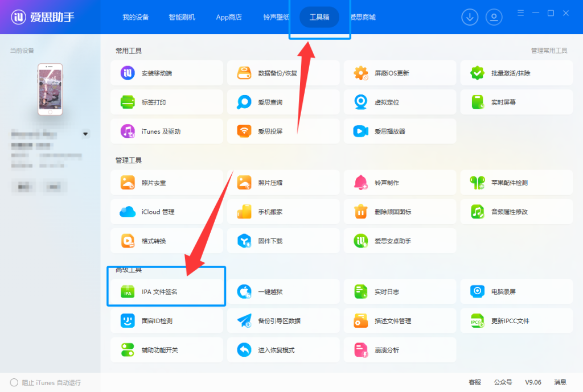Open 描述文件管理 tool
This screenshot has height=392, width=583.
(400, 321)
